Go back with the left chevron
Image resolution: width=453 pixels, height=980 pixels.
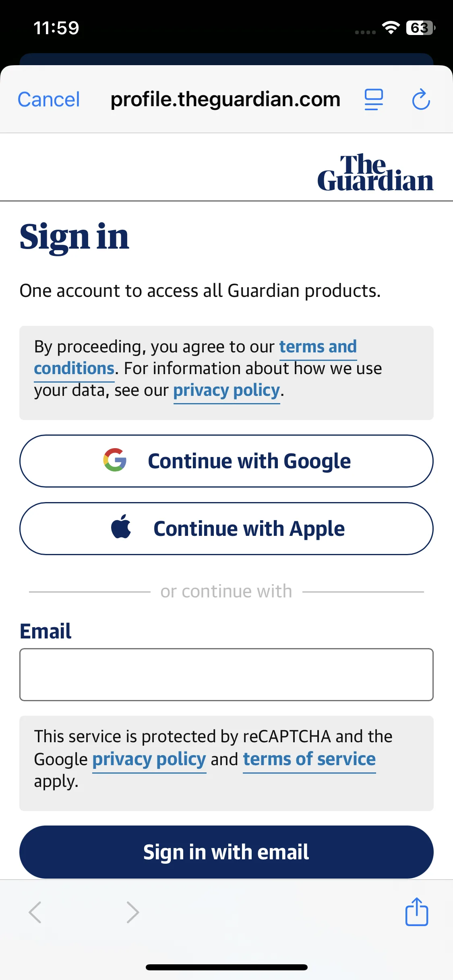coord(35,912)
